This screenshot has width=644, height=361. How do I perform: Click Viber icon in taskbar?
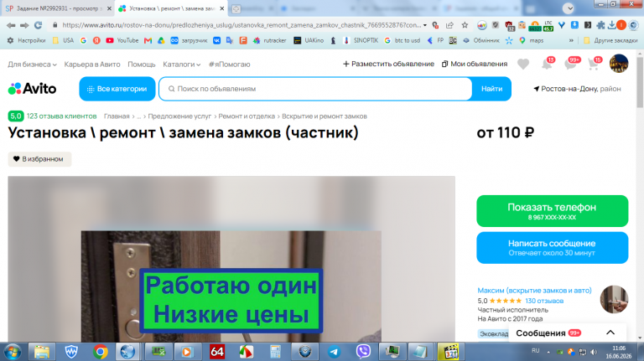tap(363, 352)
